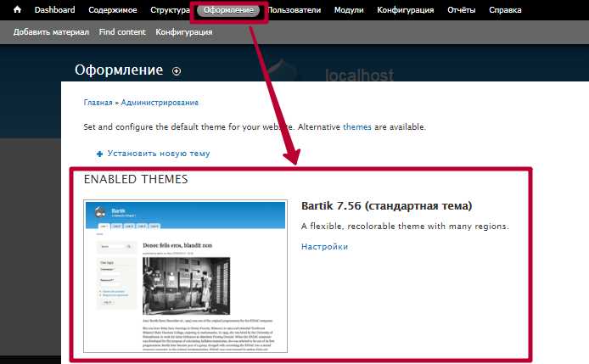
Task: Click the Оформление page title
Action: (x=119, y=70)
